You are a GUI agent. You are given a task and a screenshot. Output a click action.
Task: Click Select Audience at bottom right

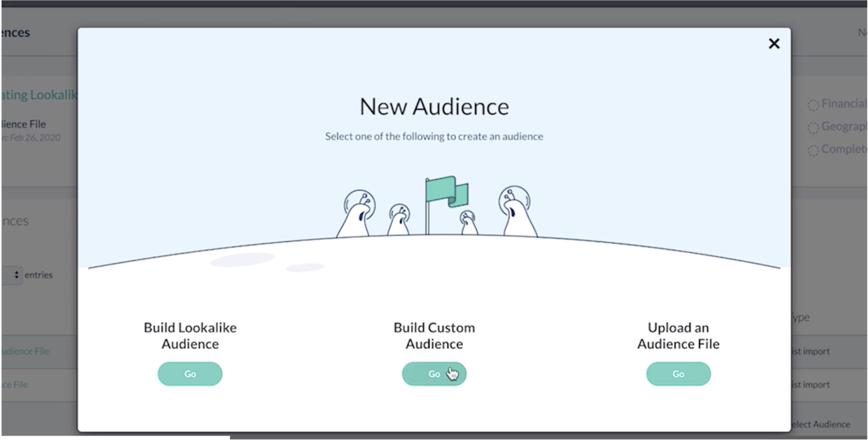[x=820, y=424]
